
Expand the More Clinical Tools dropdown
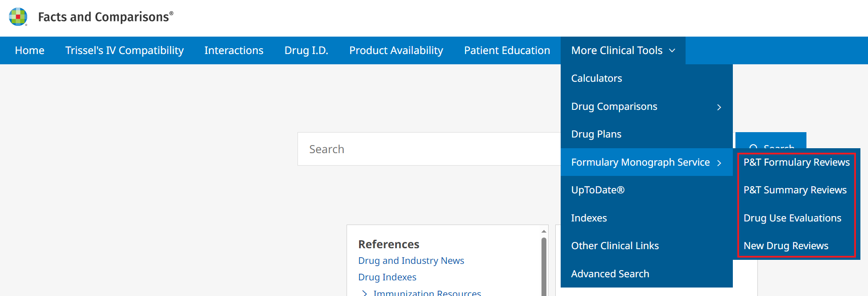623,50
